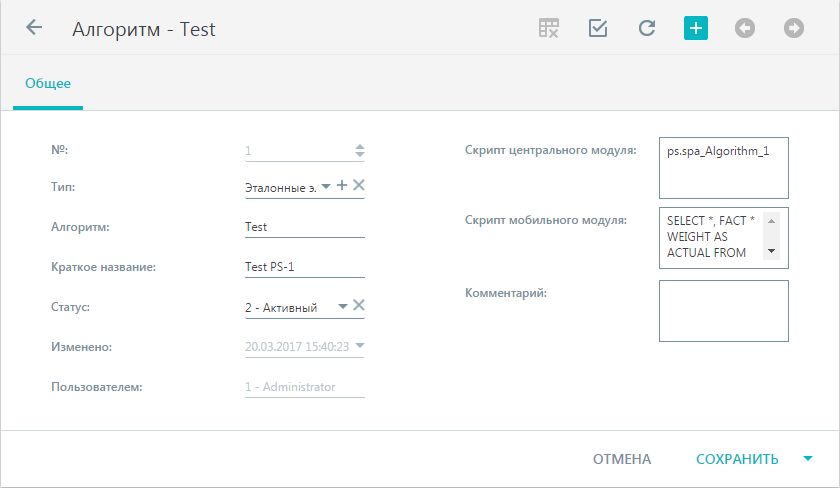Go back using the left arrow icon
Image resolution: width=840 pixels, height=488 pixels.
(x=34, y=27)
